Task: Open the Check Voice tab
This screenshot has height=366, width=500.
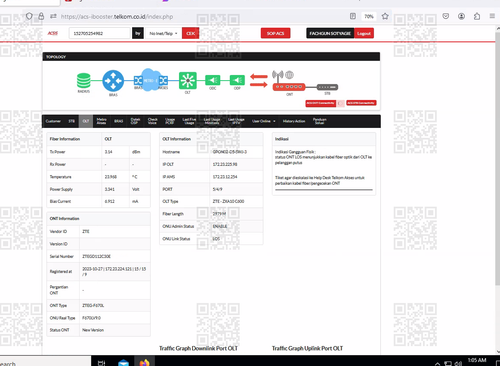Action: [152, 121]
